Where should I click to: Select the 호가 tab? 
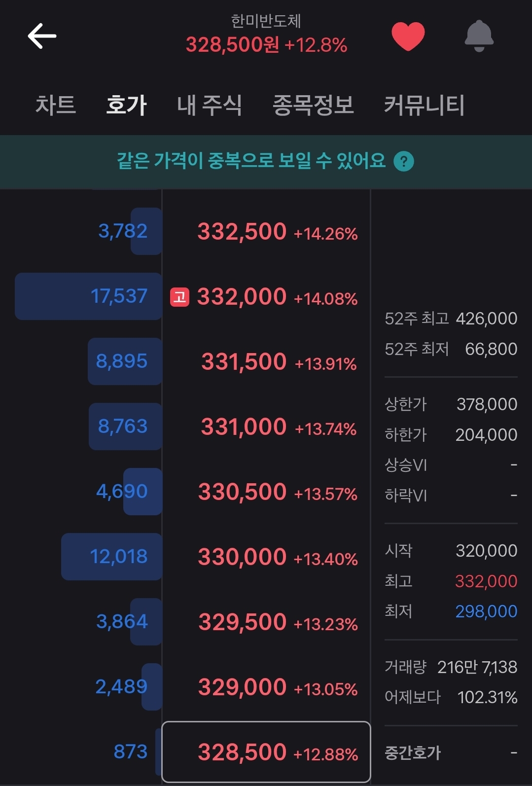pos(127,105)
